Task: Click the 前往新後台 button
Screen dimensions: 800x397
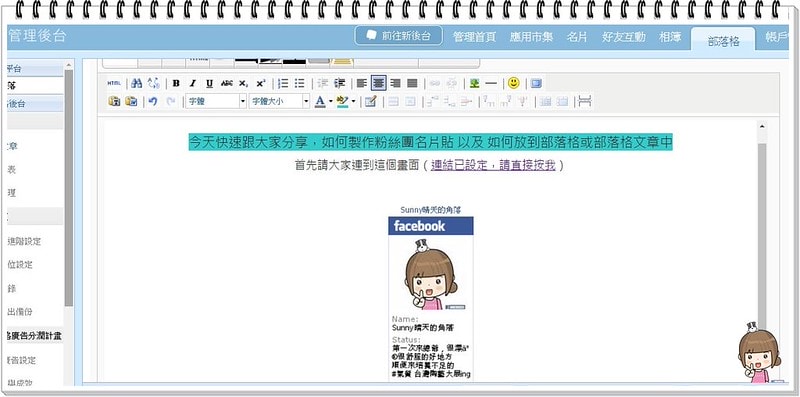Action: [x=398, y=36]
